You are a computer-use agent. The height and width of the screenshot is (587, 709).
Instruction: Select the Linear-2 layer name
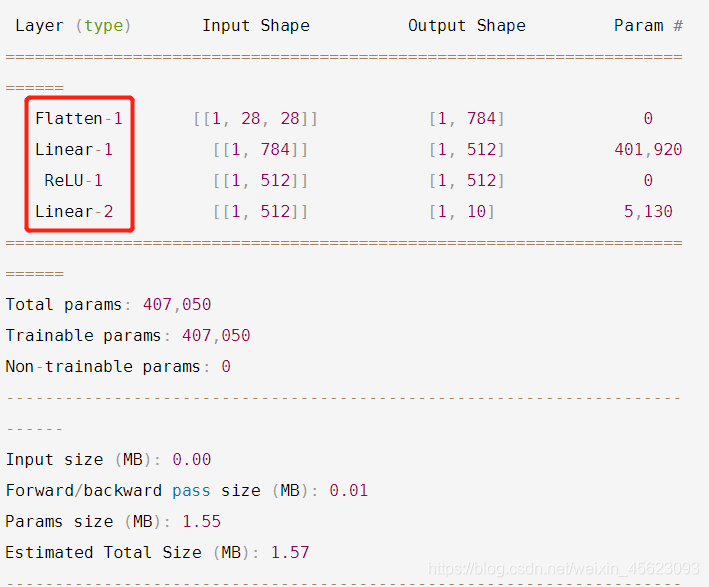click(74, 211)
